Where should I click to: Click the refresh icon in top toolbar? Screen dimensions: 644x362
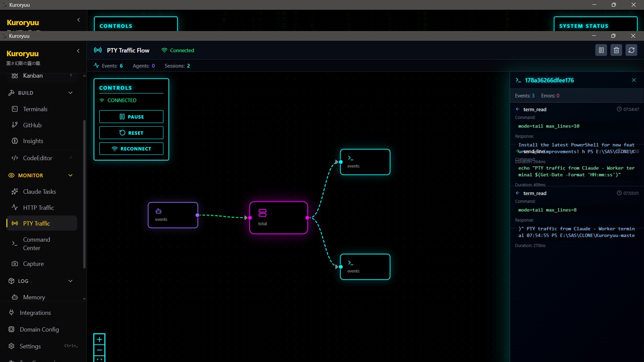click(x=631, y=50)
